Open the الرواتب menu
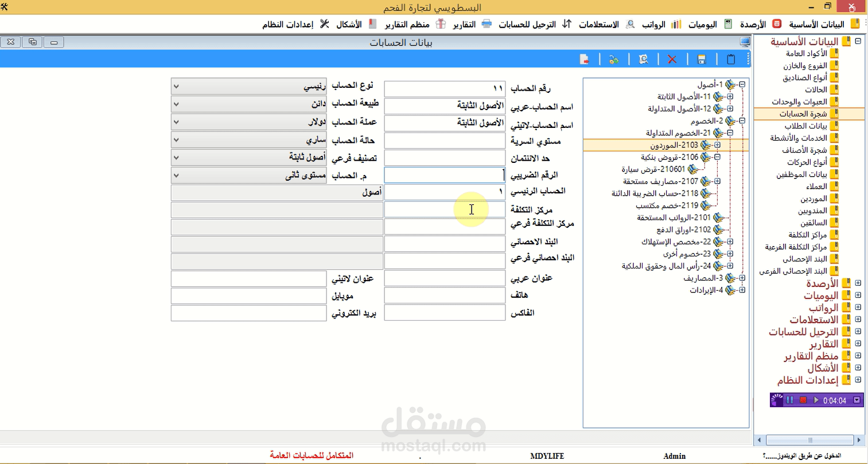Screen dimensions: 868x464 pos(661,24)
